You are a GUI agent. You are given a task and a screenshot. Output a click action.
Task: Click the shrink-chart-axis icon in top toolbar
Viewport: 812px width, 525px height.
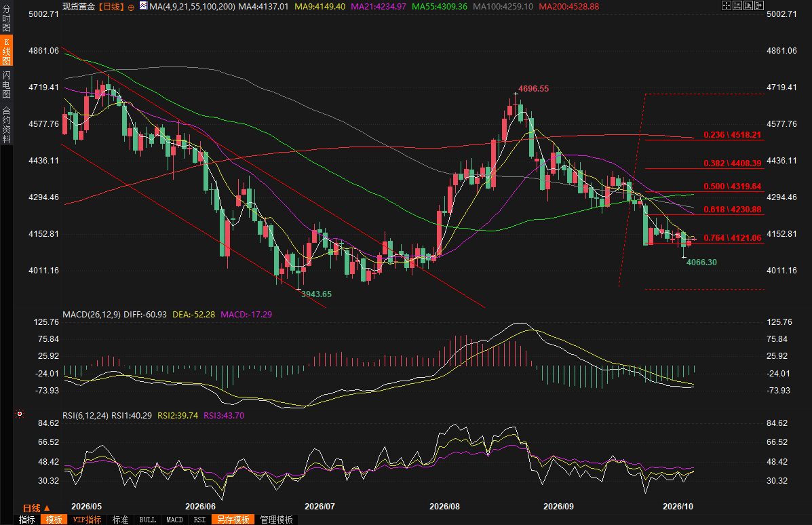coord(737,5)
